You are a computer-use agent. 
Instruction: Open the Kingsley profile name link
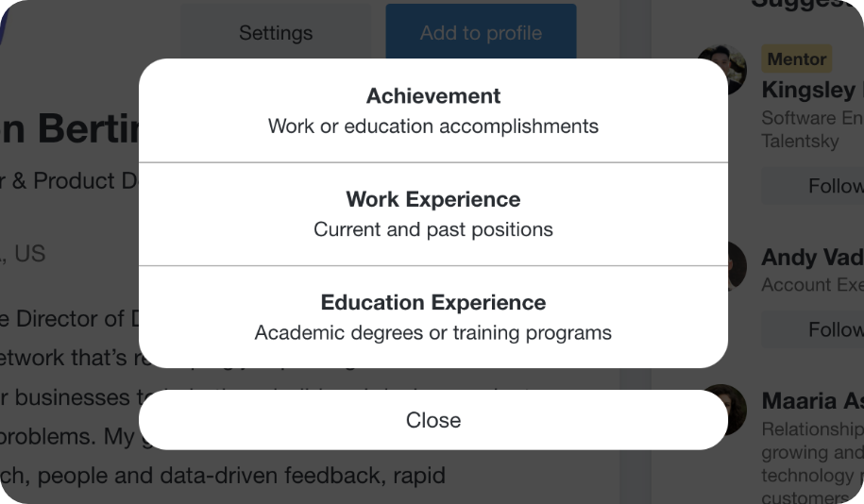(x=812, y=90)
